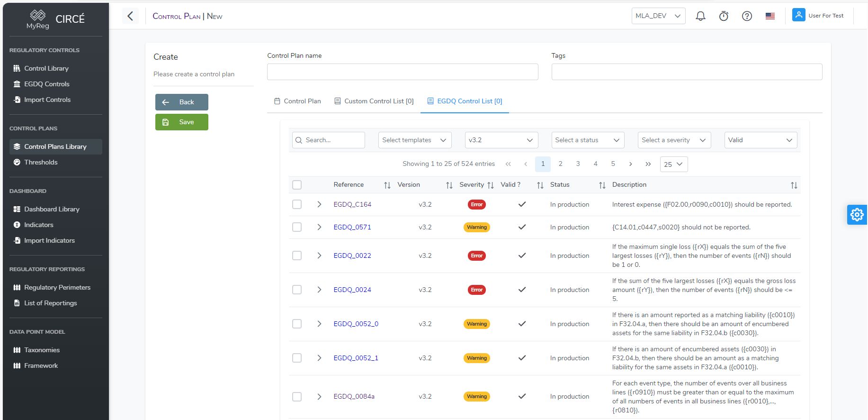Switch to the Control Plan tab
The width and height of the screenshot is (868, 420).
pyautogui.click(x=297, y=101)
